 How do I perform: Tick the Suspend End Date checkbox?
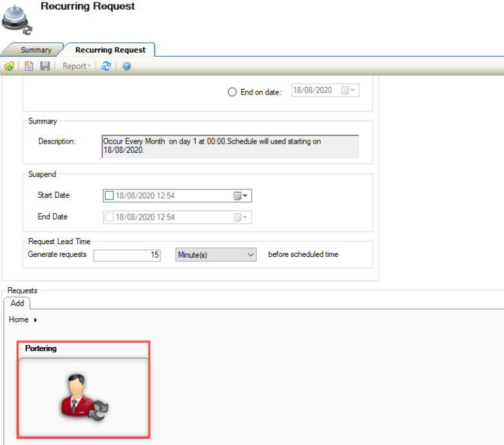click(x=109, y=217)
